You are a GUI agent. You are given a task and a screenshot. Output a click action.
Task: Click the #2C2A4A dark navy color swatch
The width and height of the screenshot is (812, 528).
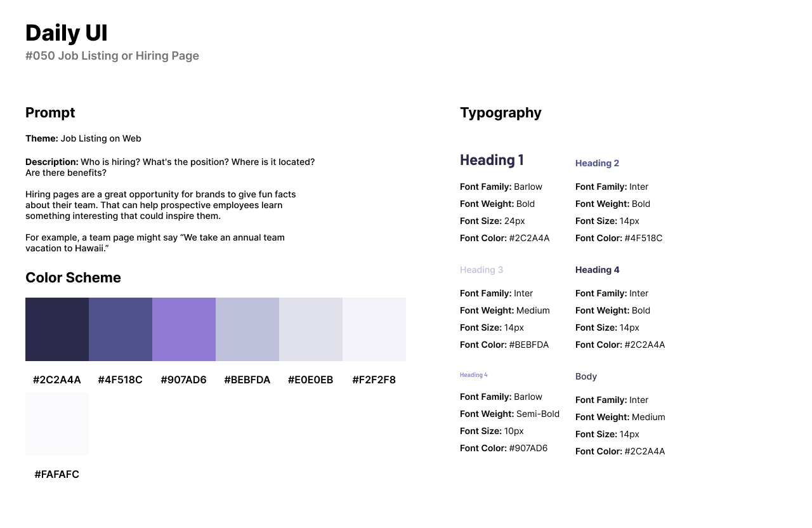click(57, 329)
